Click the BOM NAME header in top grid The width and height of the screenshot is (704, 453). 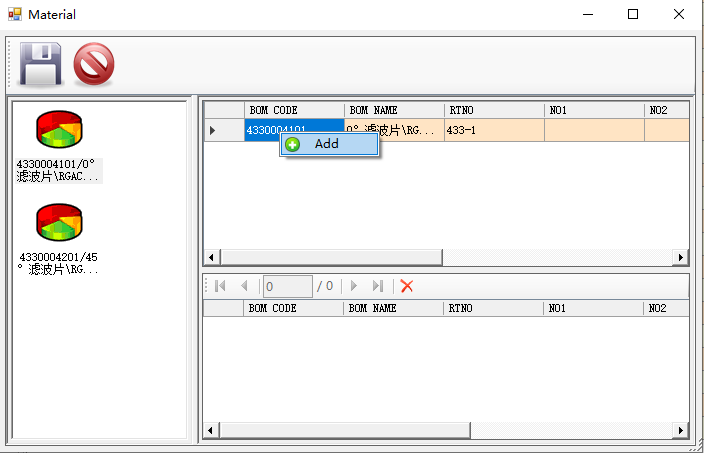click(x=394, y=110)
